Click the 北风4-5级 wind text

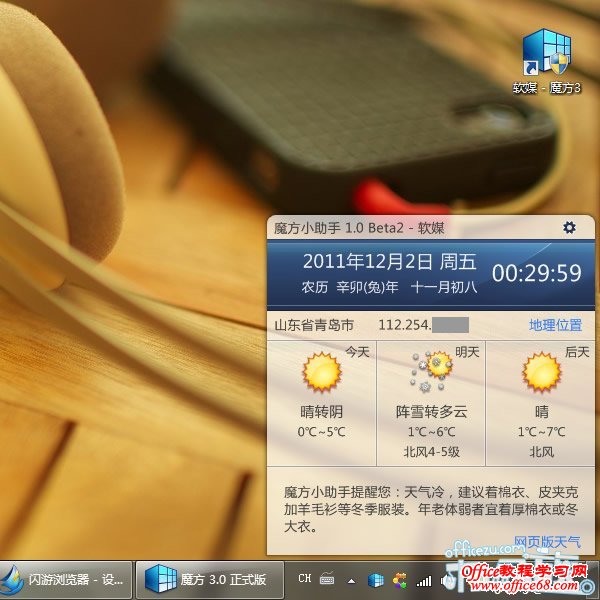point(431,452)
